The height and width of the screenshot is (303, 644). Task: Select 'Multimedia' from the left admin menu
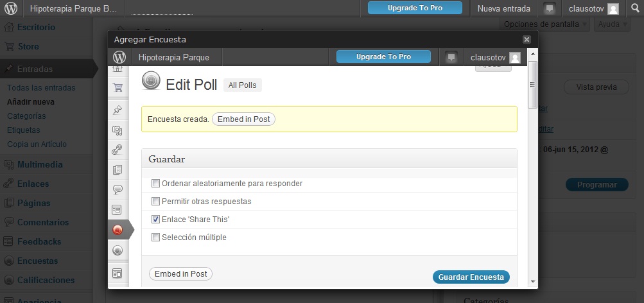pyautogui.click(x=40, y=164)
